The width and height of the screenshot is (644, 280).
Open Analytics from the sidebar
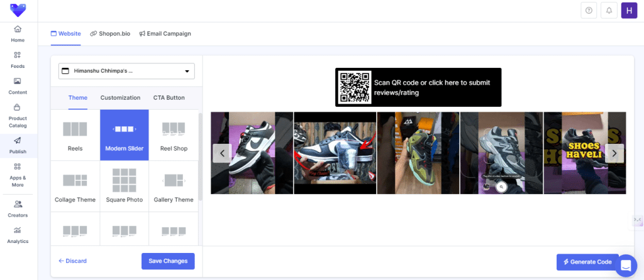click(18, 234)
